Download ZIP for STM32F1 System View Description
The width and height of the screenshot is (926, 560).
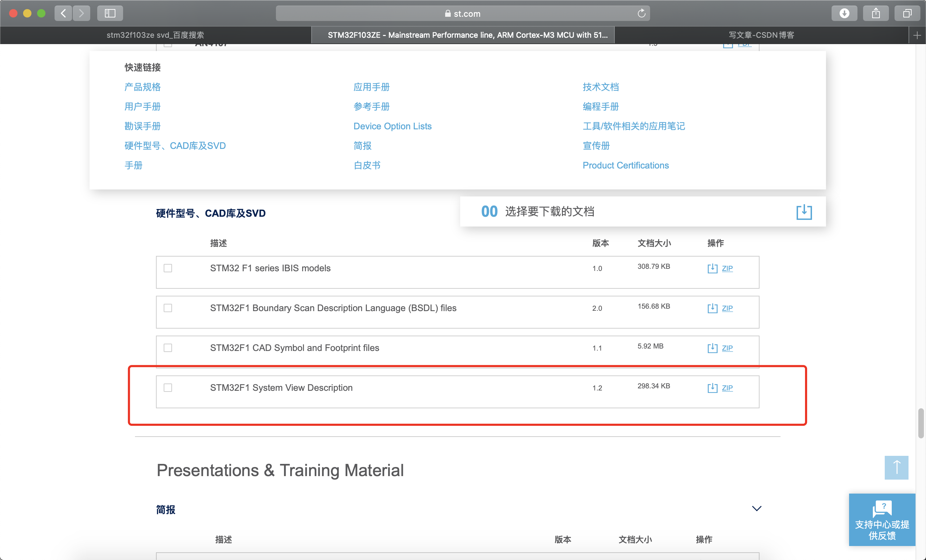727,388
